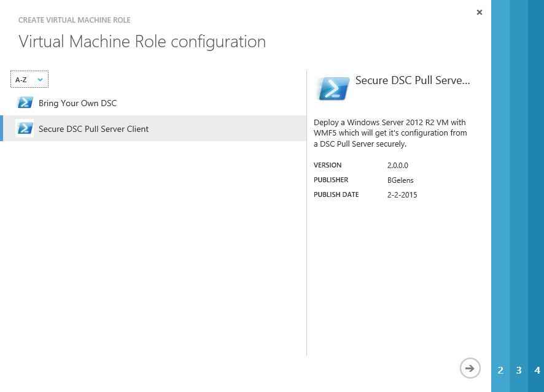Click the publish date 2-2-2015
Viewport: 544px width, 392px height.
[x=402, y=195]
